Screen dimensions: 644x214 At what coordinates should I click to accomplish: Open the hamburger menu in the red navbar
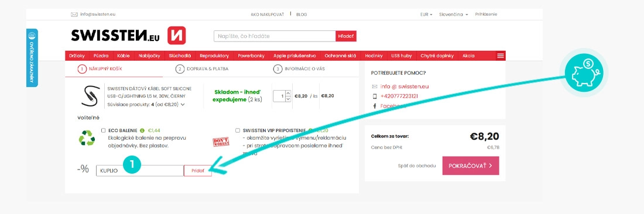click(500, 56)
